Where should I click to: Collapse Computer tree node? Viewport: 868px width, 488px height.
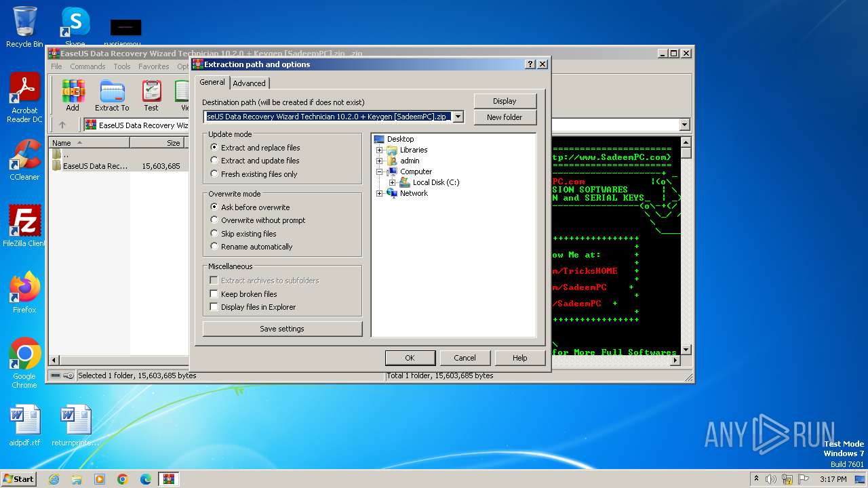(380, 171)
